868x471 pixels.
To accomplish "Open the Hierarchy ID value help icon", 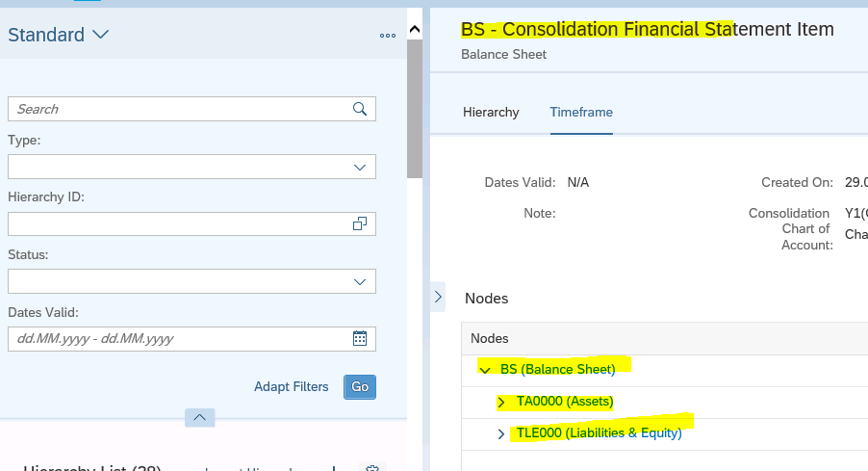I will (360, 224).
